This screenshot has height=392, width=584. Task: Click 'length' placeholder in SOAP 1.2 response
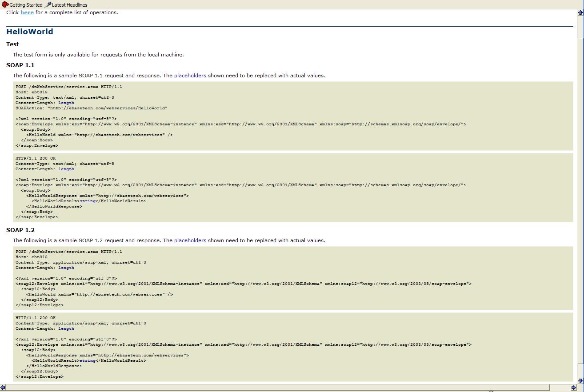(66, 328)
